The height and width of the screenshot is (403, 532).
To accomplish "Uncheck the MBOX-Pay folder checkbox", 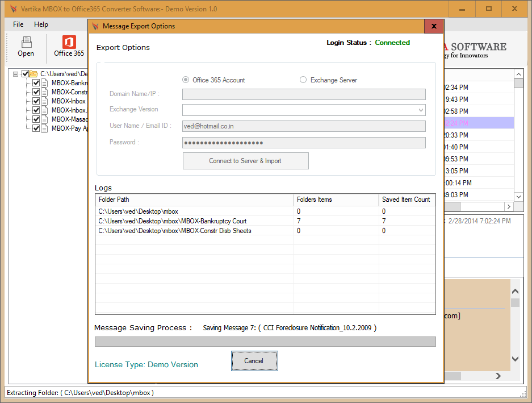I will [x=36, y=128].
